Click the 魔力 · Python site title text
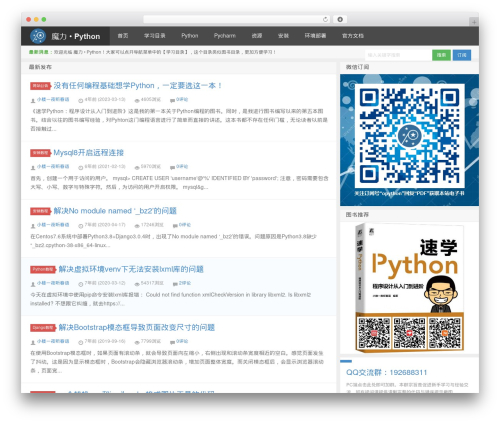This screenshot has height=423, width=500. tap(76, 36)
